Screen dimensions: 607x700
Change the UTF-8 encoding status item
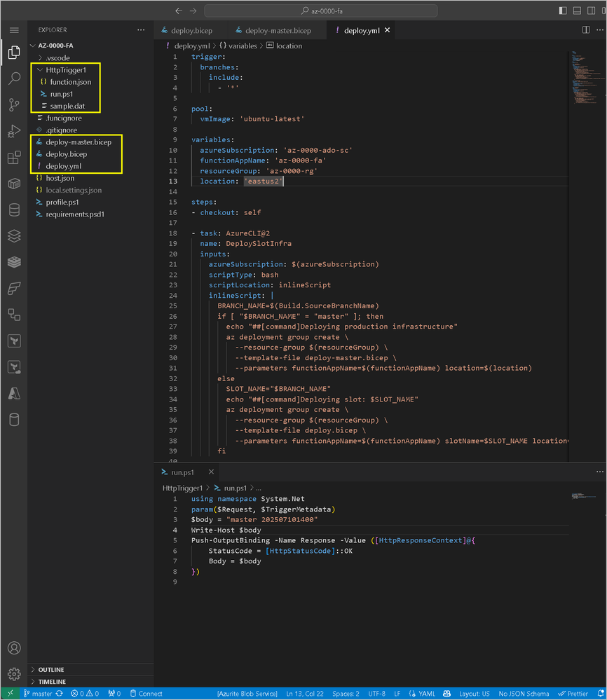point(376,694)
